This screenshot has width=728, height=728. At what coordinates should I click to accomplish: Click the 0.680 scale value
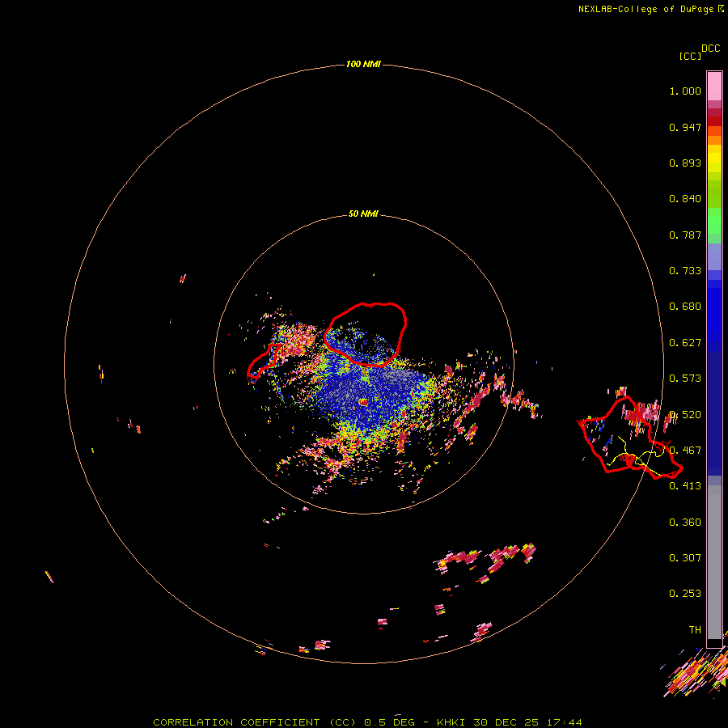(x=685, y=307)
